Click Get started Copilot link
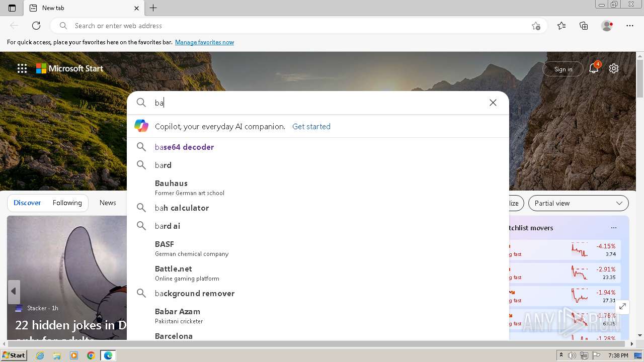The height and width of the screenshot is (362, 644). (x=311, y=126)
